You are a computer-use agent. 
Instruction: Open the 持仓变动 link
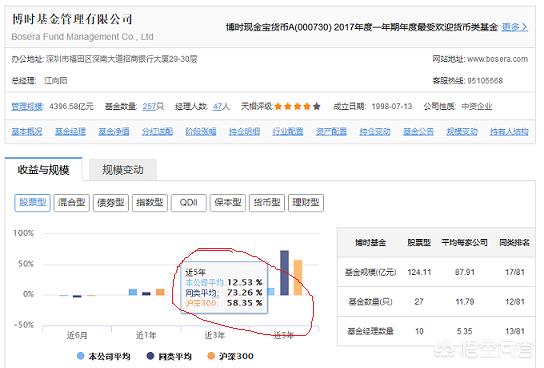click(375, 131)
